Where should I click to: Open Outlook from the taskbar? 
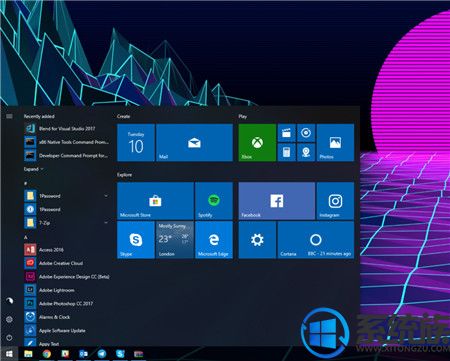click(83, 354)
